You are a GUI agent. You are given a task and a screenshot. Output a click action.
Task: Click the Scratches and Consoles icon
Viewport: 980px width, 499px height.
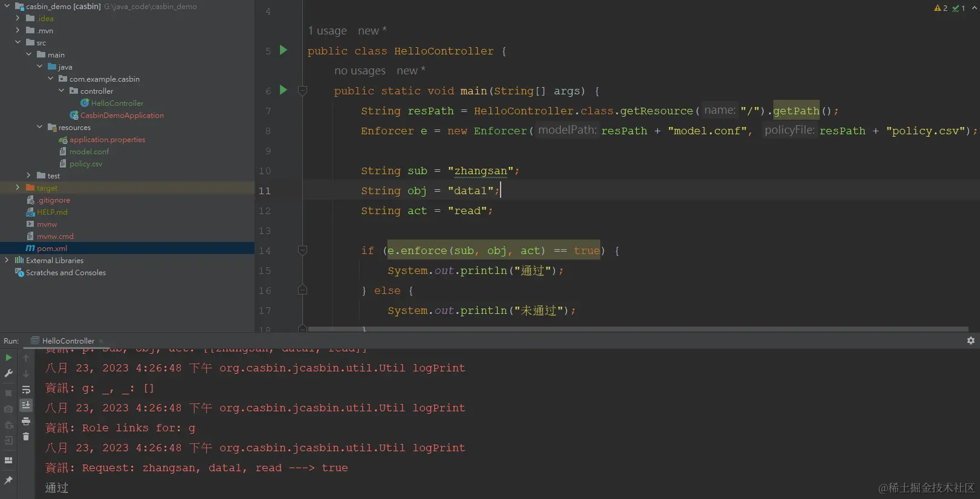19,272
